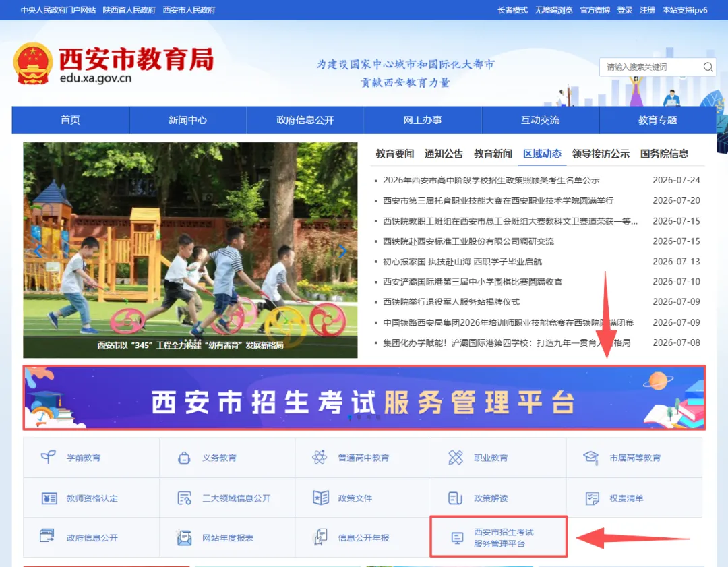Open news 初心报家国 执技赴山海 西职学子毕业启航

click(x=462, y=262)
